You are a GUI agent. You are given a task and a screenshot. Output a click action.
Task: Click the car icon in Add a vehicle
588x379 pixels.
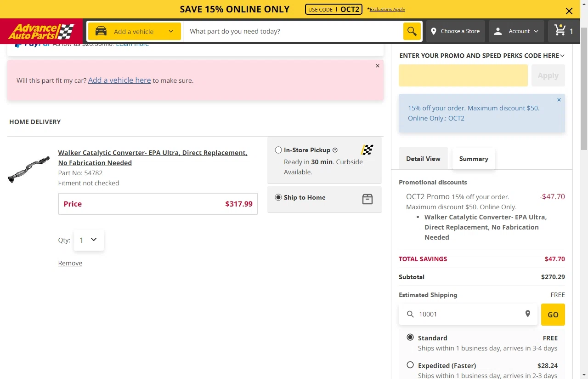[101, 31]
